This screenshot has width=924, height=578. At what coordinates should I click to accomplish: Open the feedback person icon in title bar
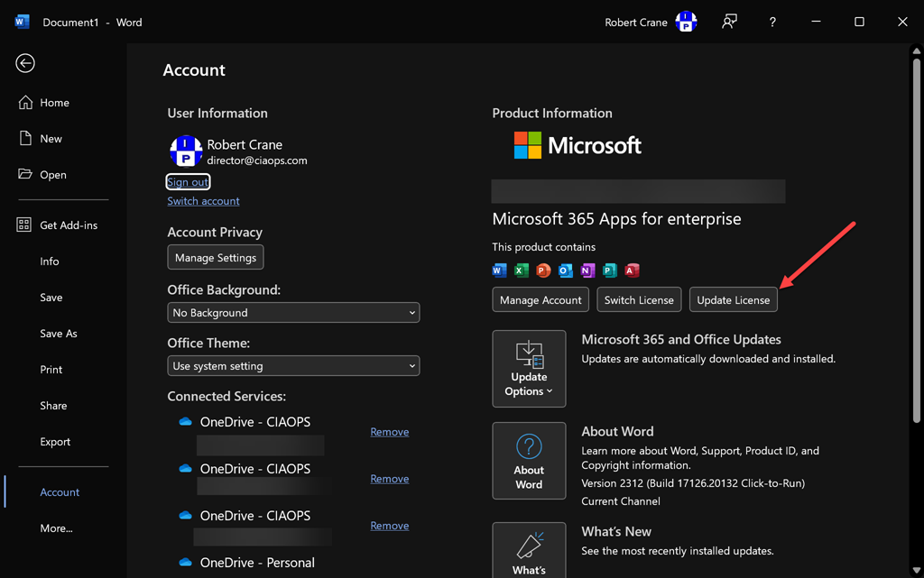click(729, 23)
